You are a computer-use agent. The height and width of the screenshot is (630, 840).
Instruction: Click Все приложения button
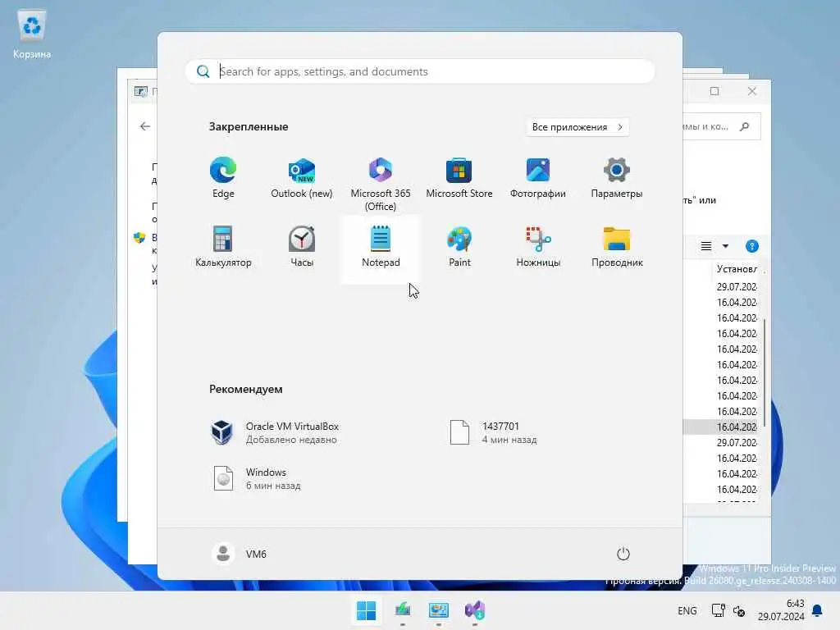577,127
